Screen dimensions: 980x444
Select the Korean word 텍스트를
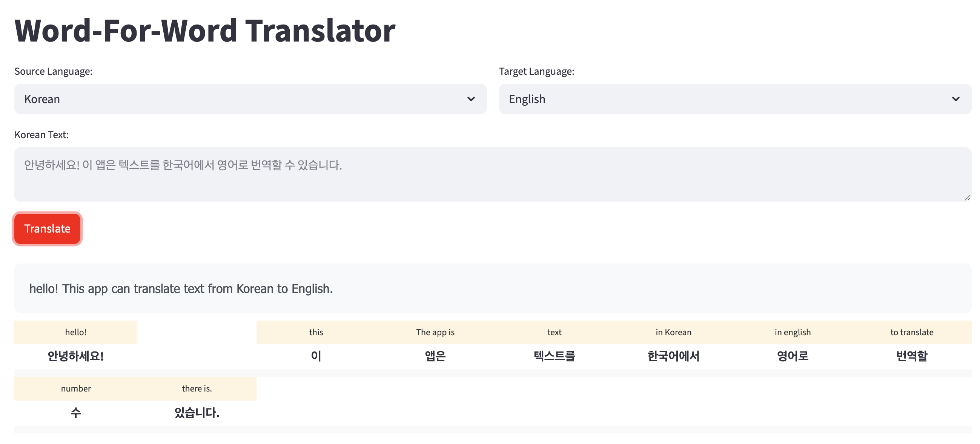click(x=554, y=356)
